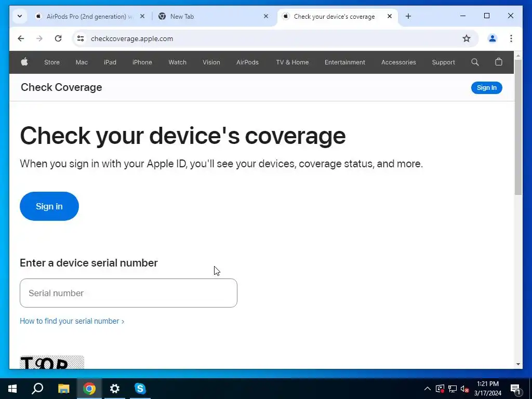The height and width of the screenshot is (399, 532).
Task: Go back with the browser back arrow
Action: 21,38
